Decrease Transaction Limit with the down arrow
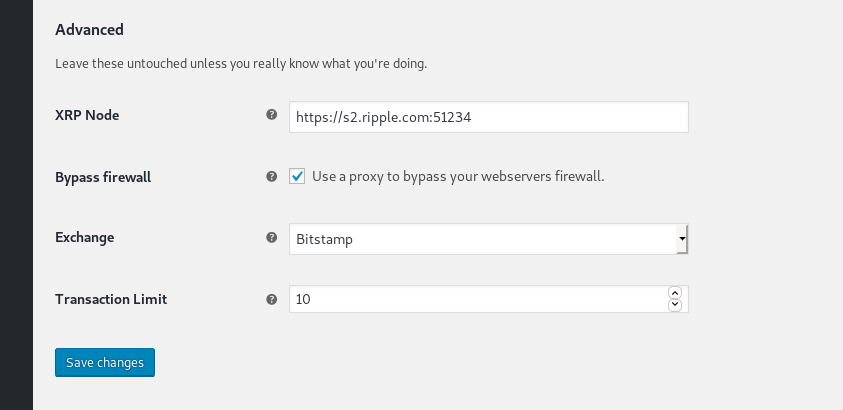Viewport: 843px width, 410px height. 675,304
